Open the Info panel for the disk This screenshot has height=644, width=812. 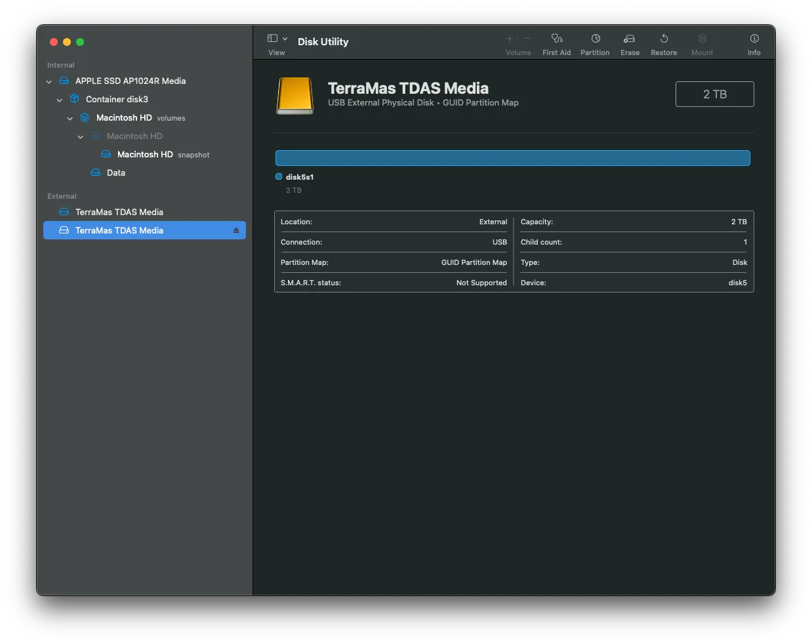point(754,39)
